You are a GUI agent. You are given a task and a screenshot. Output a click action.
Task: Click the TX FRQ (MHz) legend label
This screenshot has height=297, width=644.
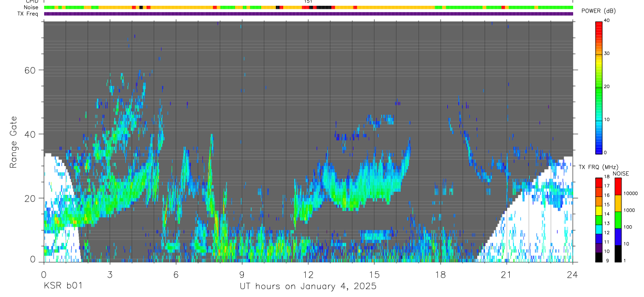coord(595,167)
